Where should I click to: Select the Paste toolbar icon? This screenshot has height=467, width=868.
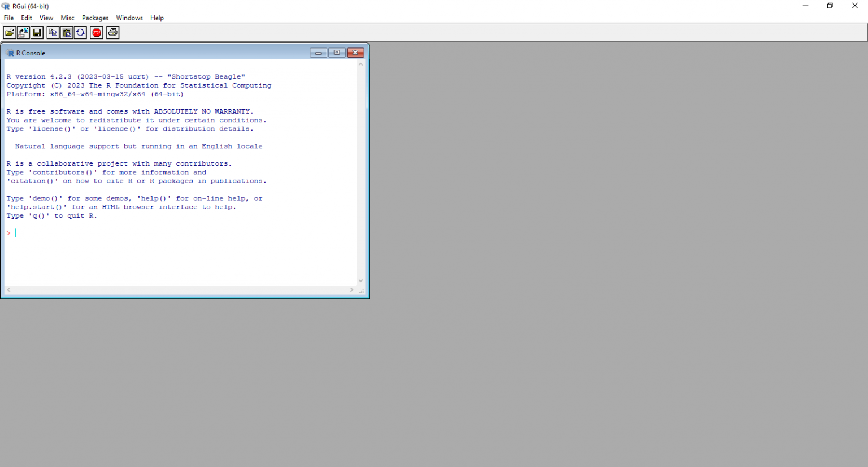pyautogui.click(x=67, y=32)
